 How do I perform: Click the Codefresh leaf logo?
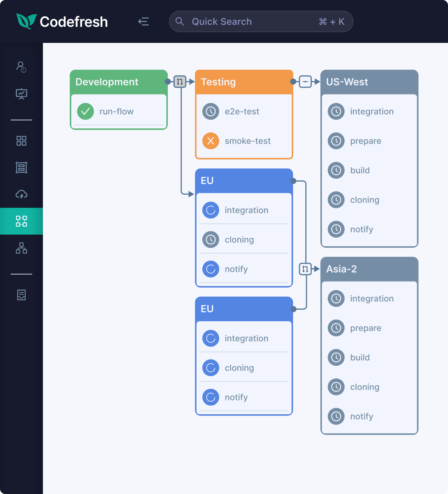(x=26, y=21)
